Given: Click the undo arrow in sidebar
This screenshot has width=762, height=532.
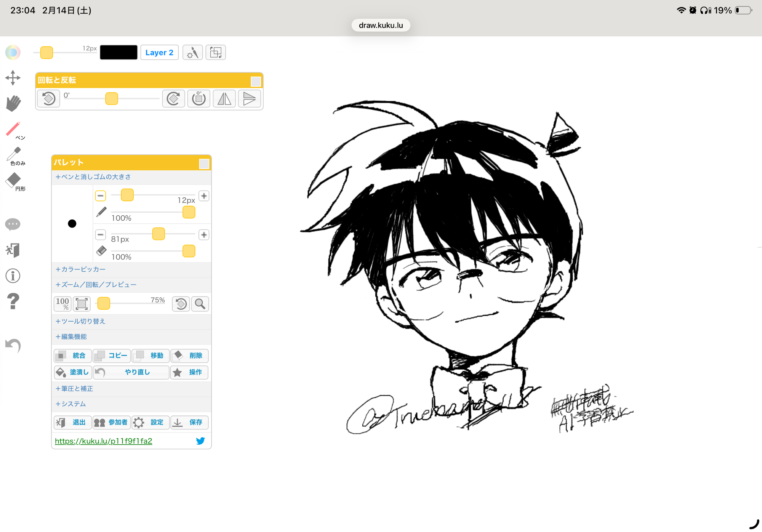Looking at the screenshot, I should [x=13, y=345].
